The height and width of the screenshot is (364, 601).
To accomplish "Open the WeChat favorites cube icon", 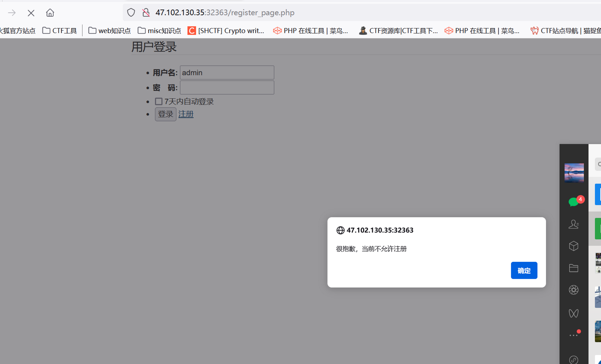I will point(573,246).
